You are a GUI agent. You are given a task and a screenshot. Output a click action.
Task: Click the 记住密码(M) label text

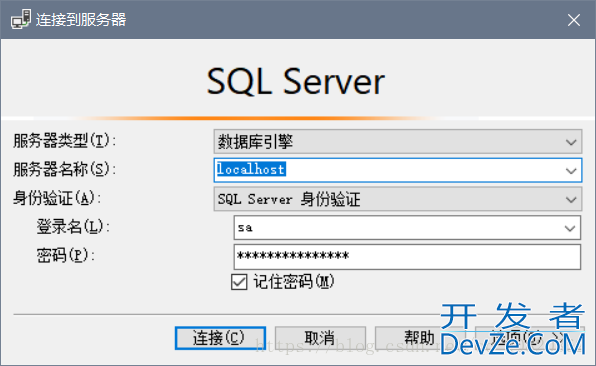click(x=294, y=282)
